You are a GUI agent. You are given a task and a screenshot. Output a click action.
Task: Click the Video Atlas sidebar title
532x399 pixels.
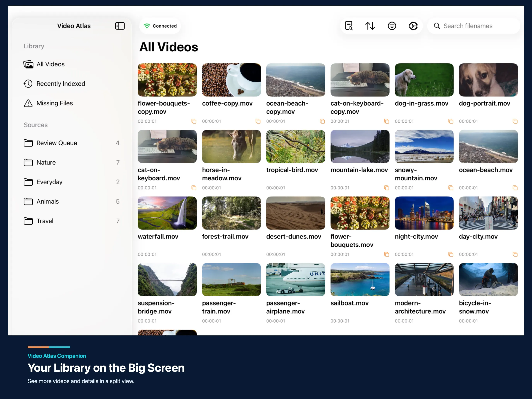74,26
